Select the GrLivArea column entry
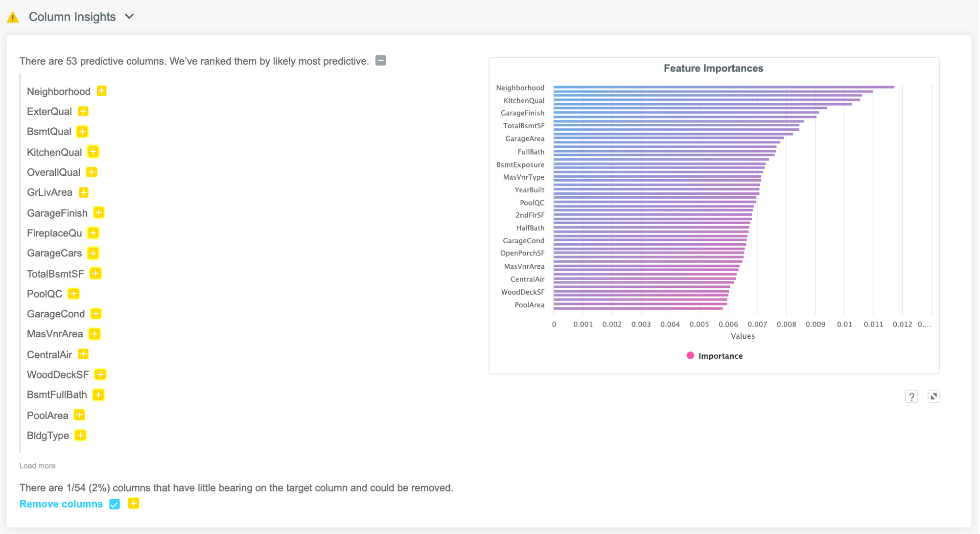Image resolution: width=980 pixels, height=534 pixels. click(x=49, y=192)
